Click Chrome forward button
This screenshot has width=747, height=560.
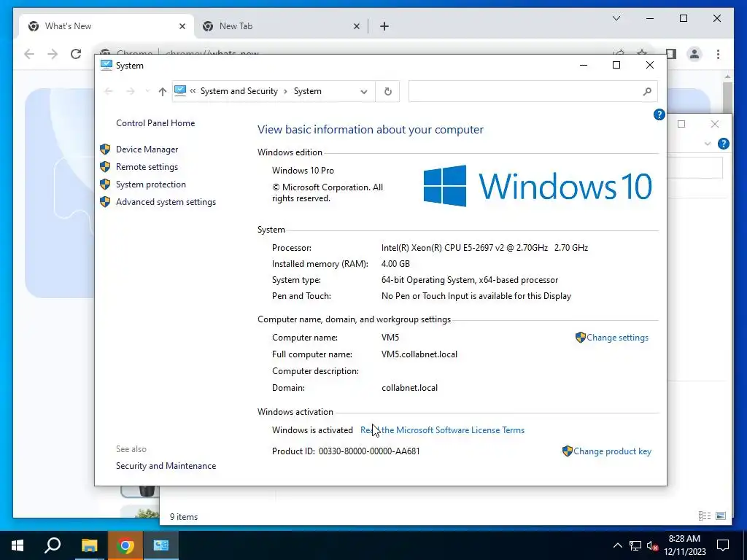[x=53, y=54]
